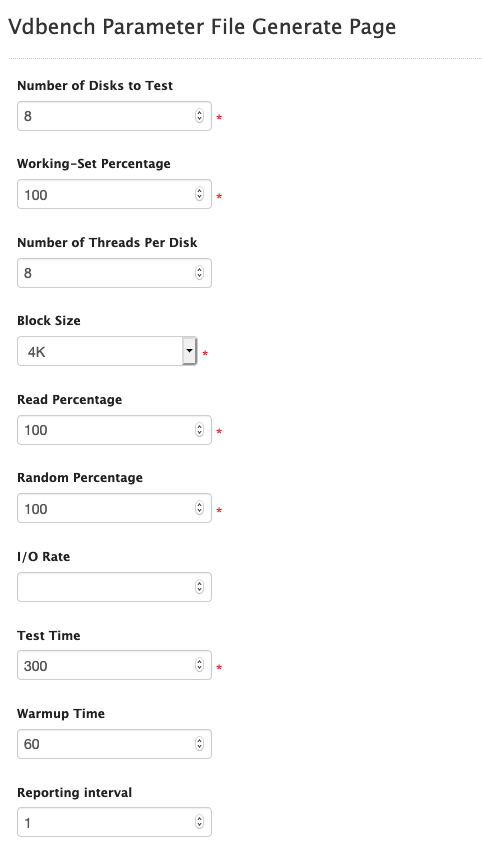Viewport: 482px width, 855px height.
Task: Click the Warmup Time field showing 60
Action: pyautogui.click(x=115, y=744)
